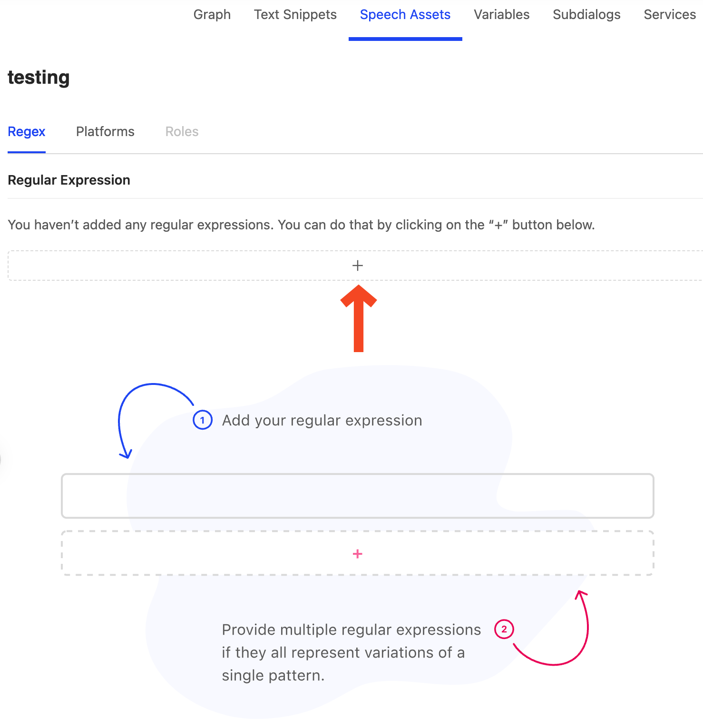Click the empty illustrated regex input box
This screenshot has height=728, width=703.
[x=358, y=496]
